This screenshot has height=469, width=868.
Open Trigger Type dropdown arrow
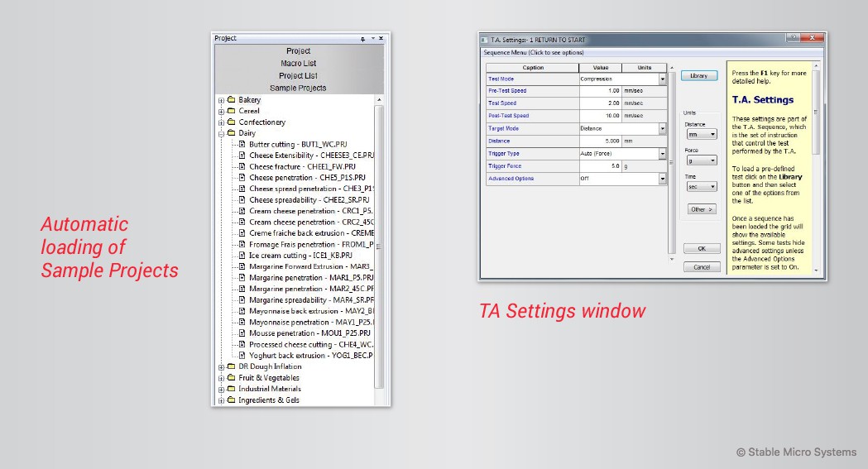pyautogui.click(x=662, y=154)
